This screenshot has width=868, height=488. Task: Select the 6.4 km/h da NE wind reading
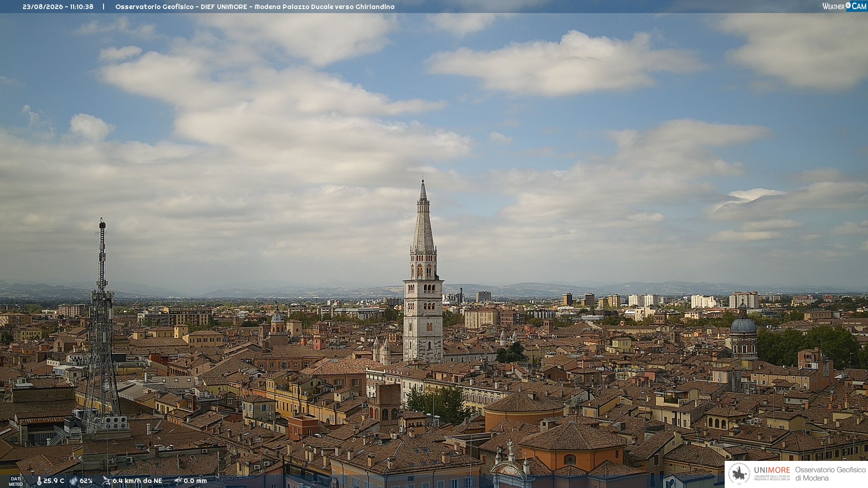click(137, 481)
